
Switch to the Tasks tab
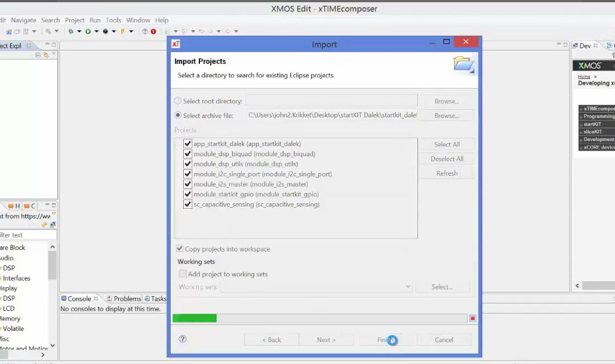coord(156,298)
